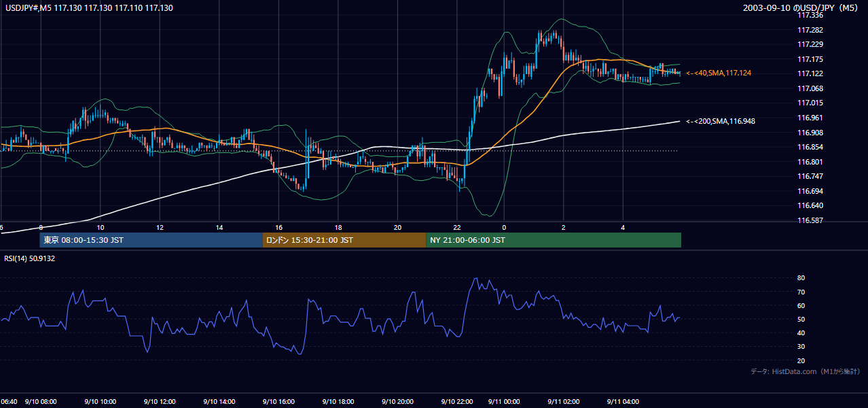
Task: Click the 116.587 price axis label
Action: pyautogui.click(x=810, y=220)
